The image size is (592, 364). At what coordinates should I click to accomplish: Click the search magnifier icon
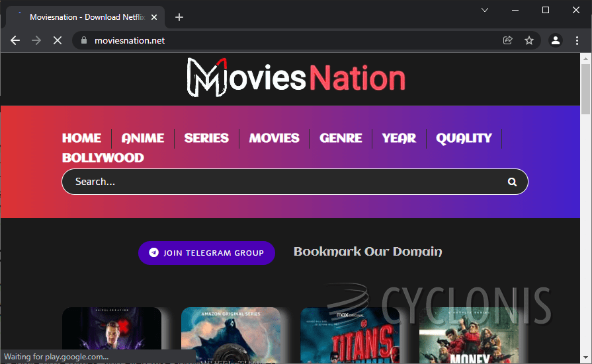click(511, 182)
